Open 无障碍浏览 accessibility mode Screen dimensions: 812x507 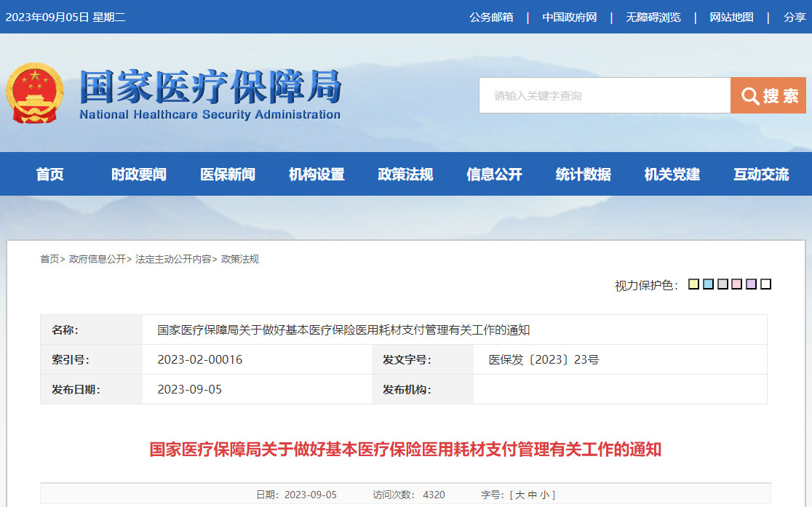pos(654,17)
